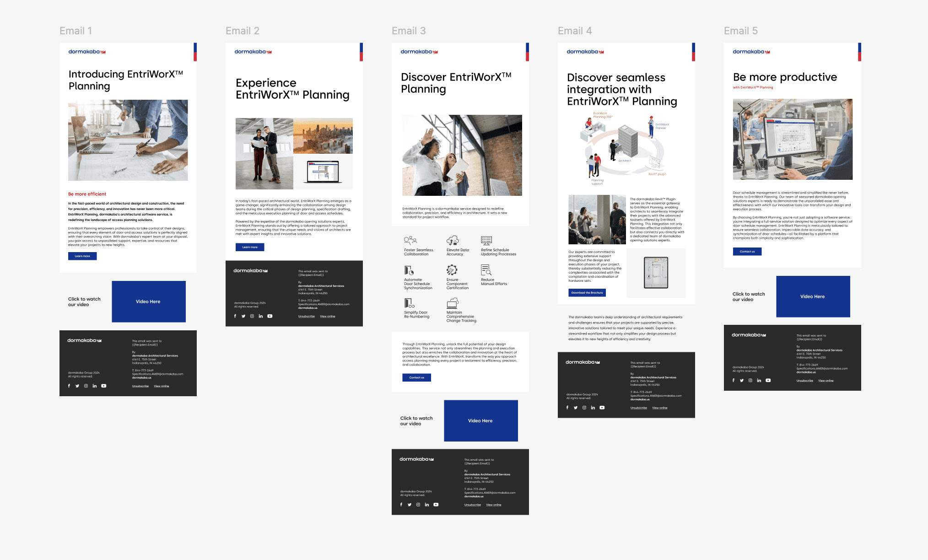
Task: Select the YouTube icon in Email 2 footer
Action: [270, 316]
